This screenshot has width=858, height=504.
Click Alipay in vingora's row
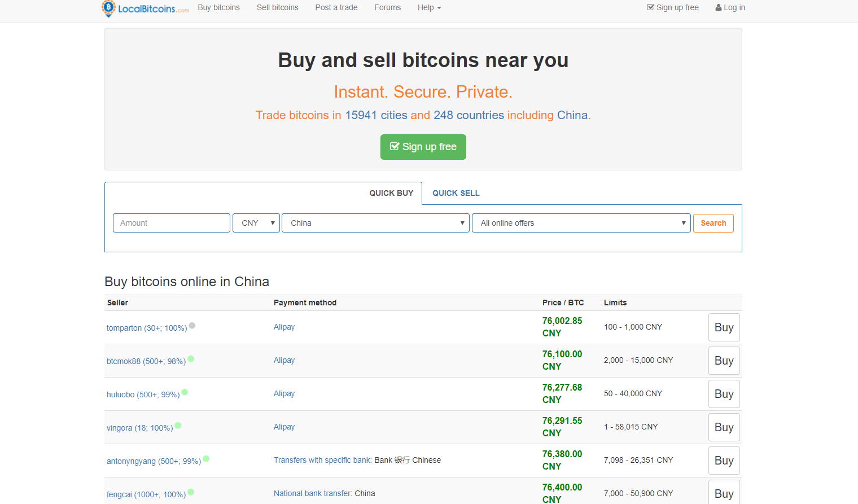click(x=284, y=427)
